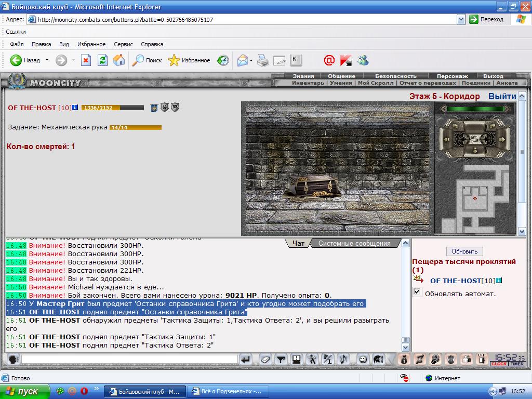Screen dimensions: 532x399
Task: Click the Messenger people toolbar icon
Action: [363, 60]
